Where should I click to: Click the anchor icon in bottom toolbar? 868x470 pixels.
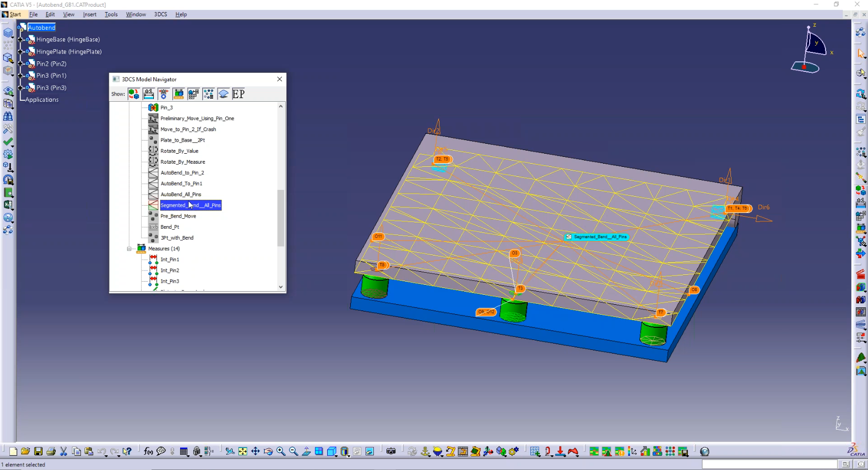(425, 451)
